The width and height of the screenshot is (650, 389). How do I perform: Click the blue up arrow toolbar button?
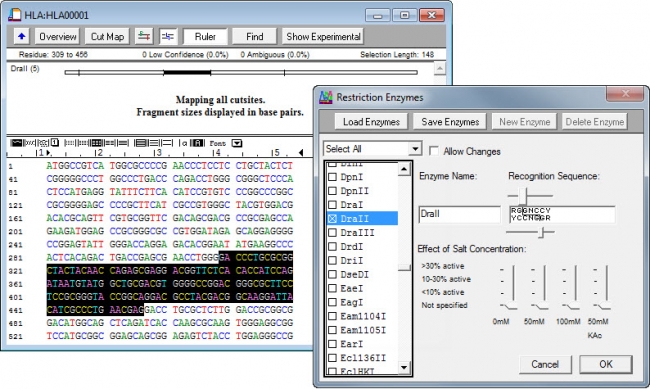tap(22, 36)
